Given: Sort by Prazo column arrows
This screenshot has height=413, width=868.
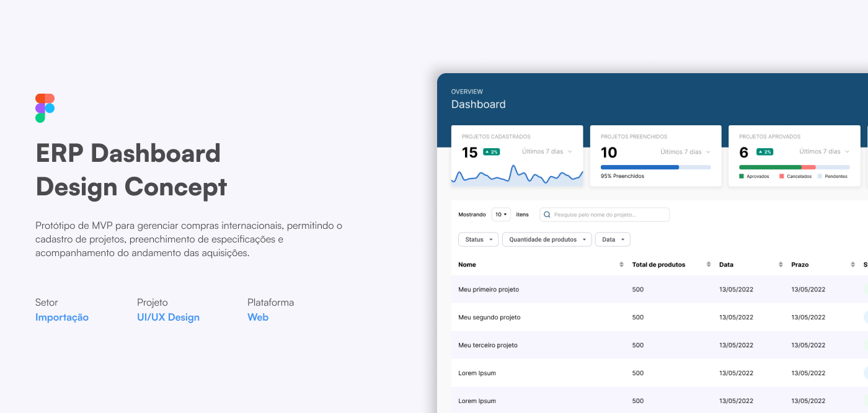Looking at the screenshot, I should (x=853, y=265).
